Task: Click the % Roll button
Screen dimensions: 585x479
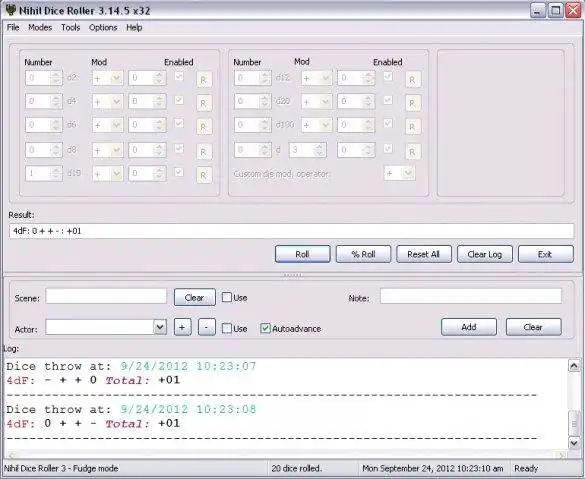Action: coord(363,254)
